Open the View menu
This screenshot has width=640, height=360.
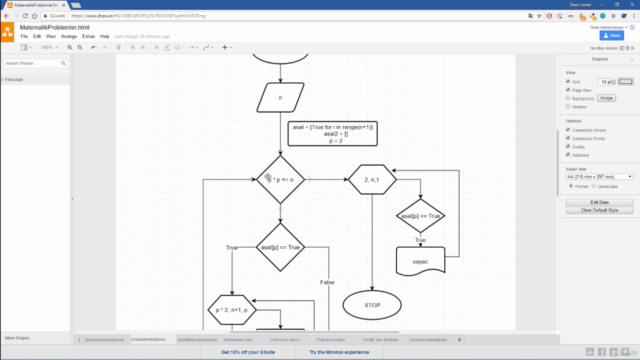(51, 36)
